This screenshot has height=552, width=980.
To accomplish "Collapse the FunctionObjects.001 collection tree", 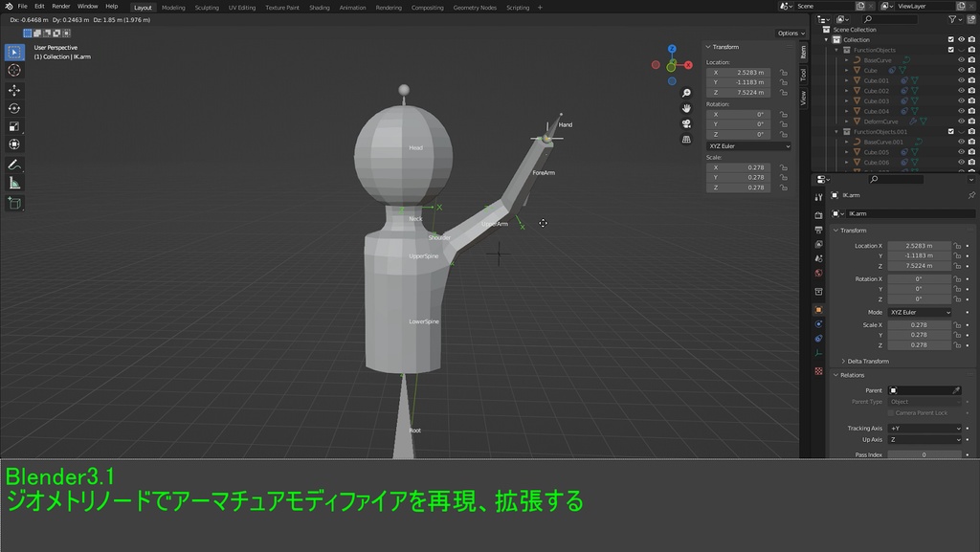I will [x=836, y=132].
